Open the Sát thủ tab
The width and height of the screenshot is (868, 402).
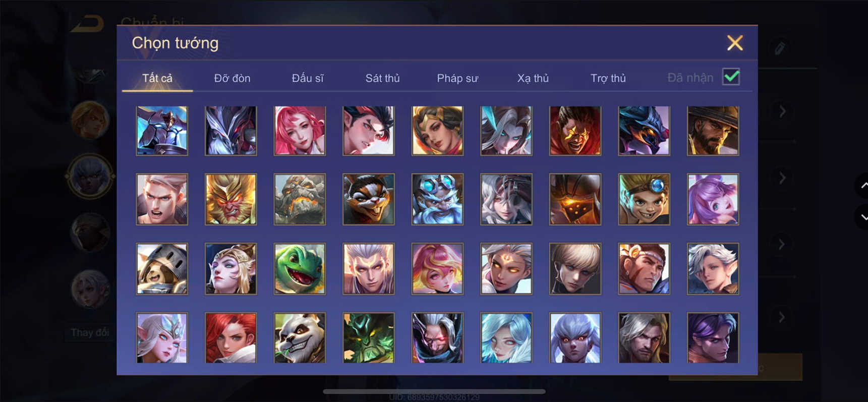point(382,78)
